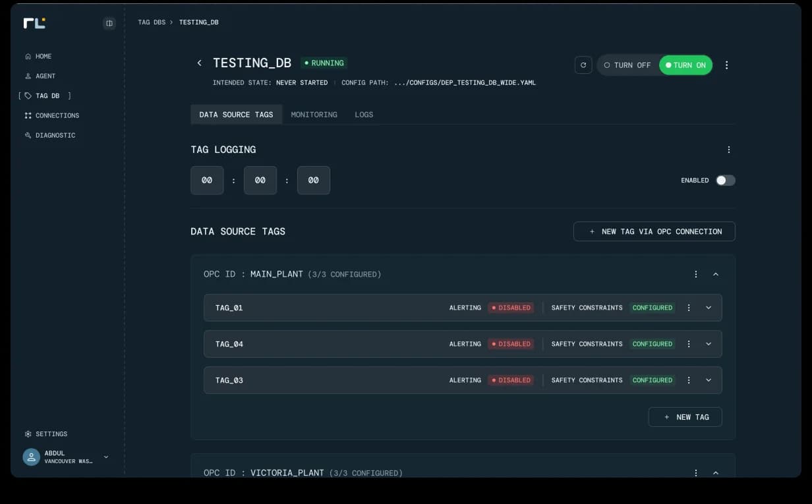Switch to the Logs tab
This screenshot has height=504, width=812.
(x=364, y=115)
